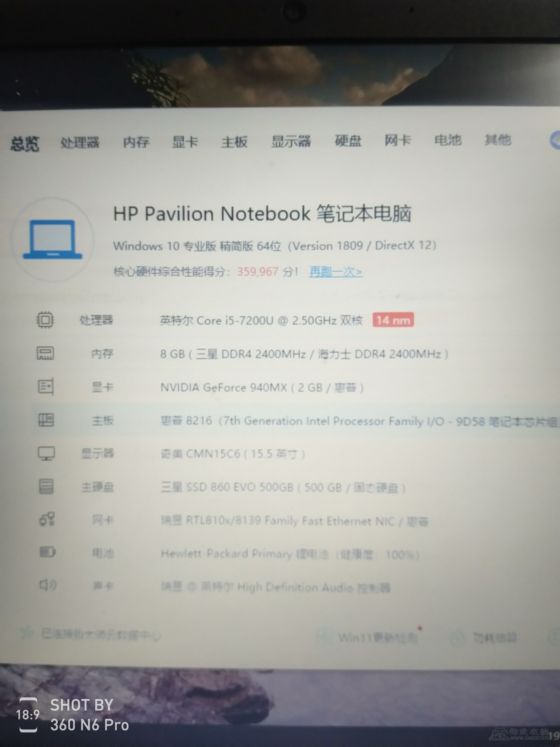This screenshot has width=560, height=747.
Task: Click the processor chip icon
Action: click(45, 319)
